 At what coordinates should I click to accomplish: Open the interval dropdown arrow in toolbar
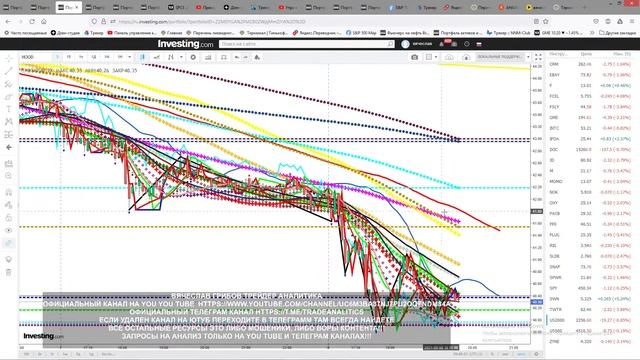[129, 57]
